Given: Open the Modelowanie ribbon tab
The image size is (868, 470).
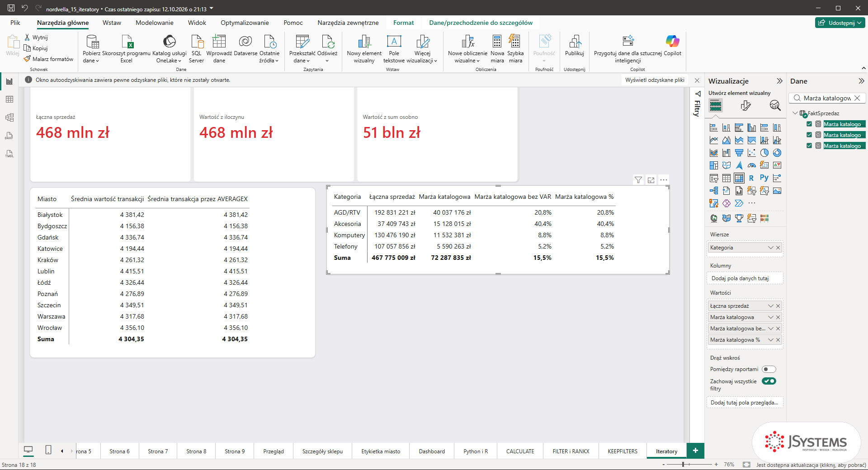Looking at the screenshot, I should tap(155, 23).
